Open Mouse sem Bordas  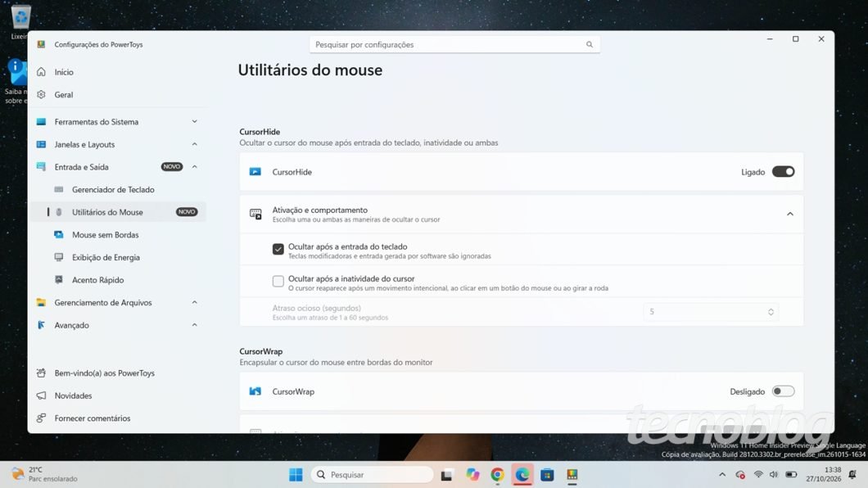(105, 235)
